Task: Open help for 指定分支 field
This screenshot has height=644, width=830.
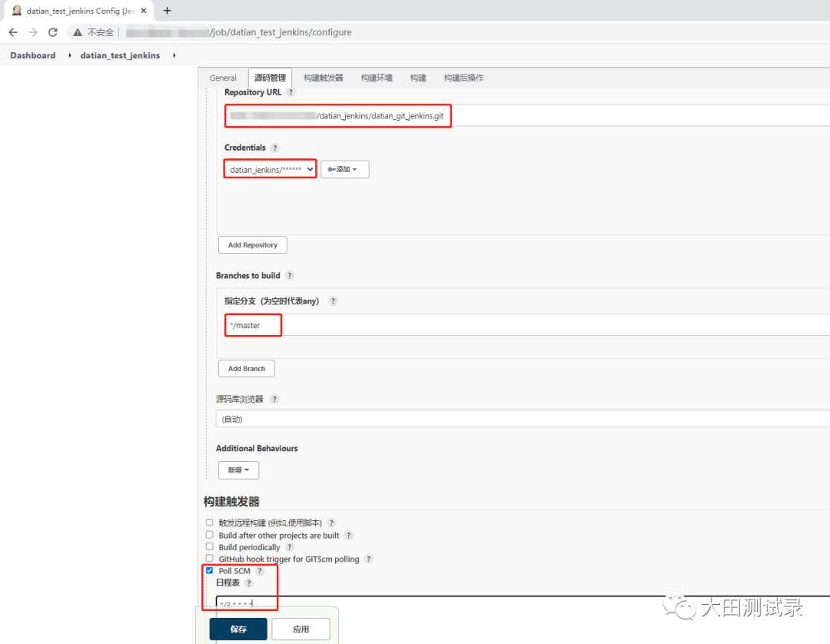Action: coord(333,301)
